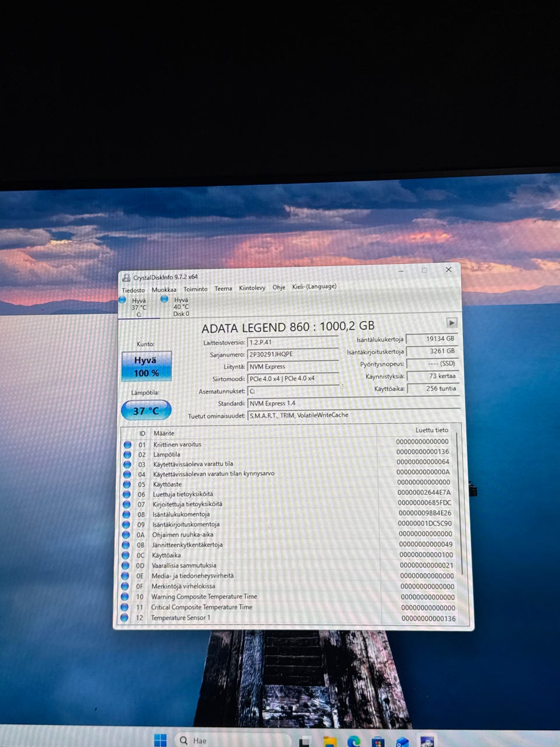560x747 pixels.
Task: Click status icon of Isäntälukukomentoja row
Action: [x=126, y=515]
